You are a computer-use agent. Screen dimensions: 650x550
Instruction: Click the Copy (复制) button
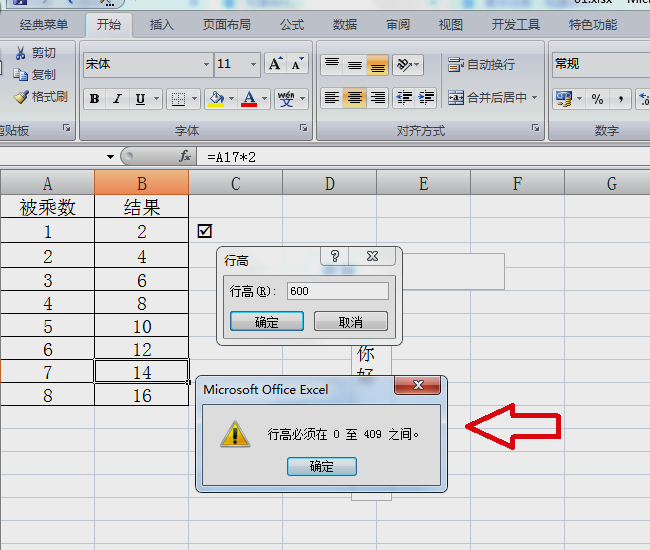pos(35,75)
